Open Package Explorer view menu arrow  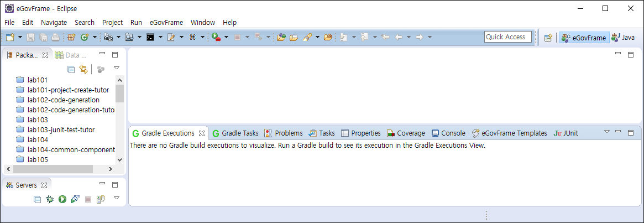tap(117, 68)
